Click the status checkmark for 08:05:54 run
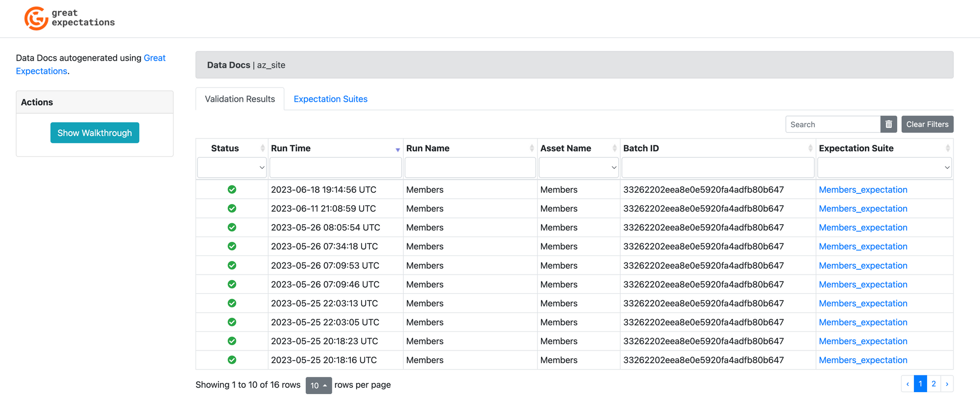The height and width of the screenshot is (398, 980). click(232, 227)
